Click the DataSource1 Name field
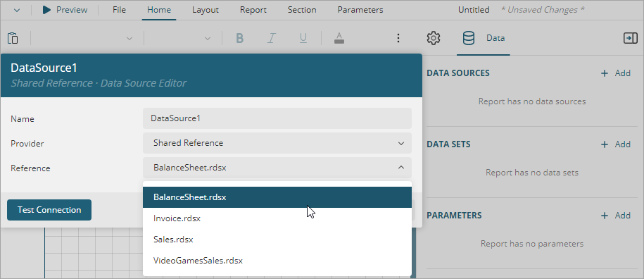 pos(277,118)
